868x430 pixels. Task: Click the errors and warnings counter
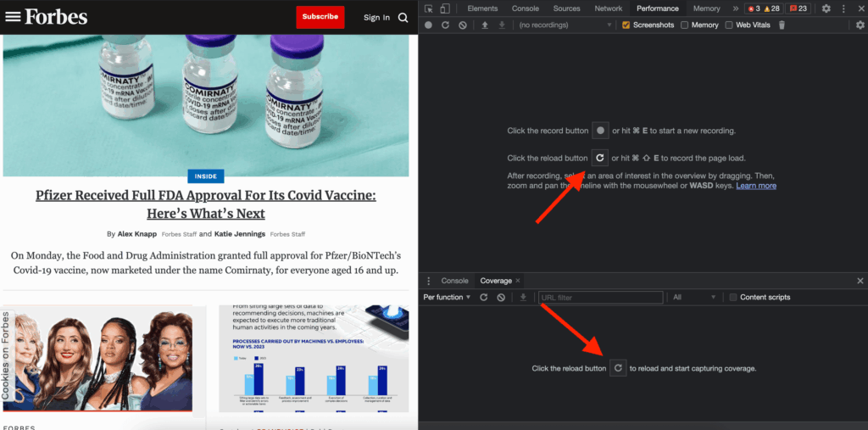(764, 8)
